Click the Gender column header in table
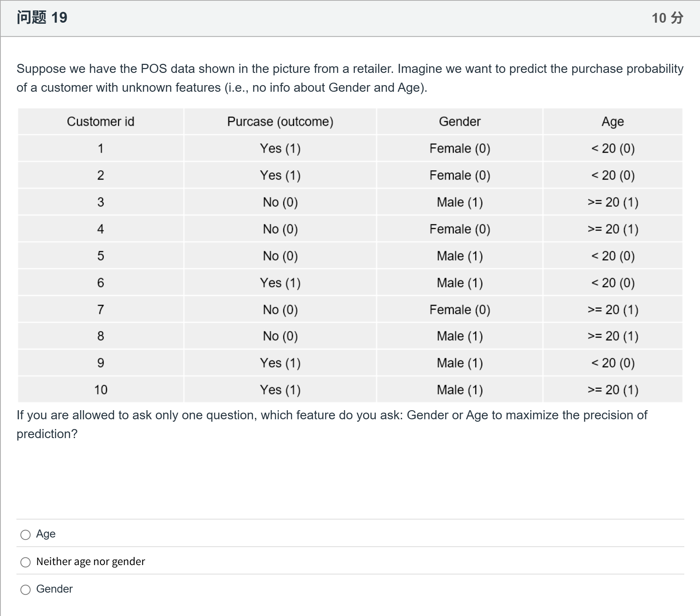This screenshot has height=616, width=700. pos(460,121)
